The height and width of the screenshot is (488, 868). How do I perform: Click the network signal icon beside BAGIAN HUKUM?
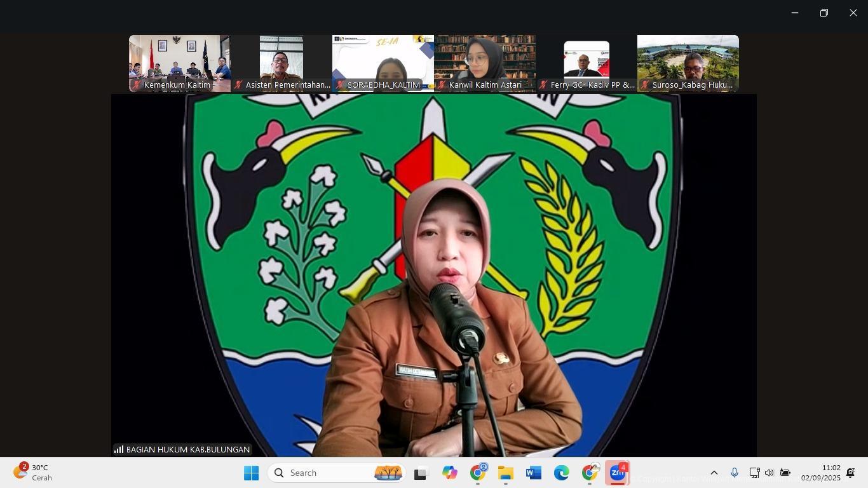point(119,449)
